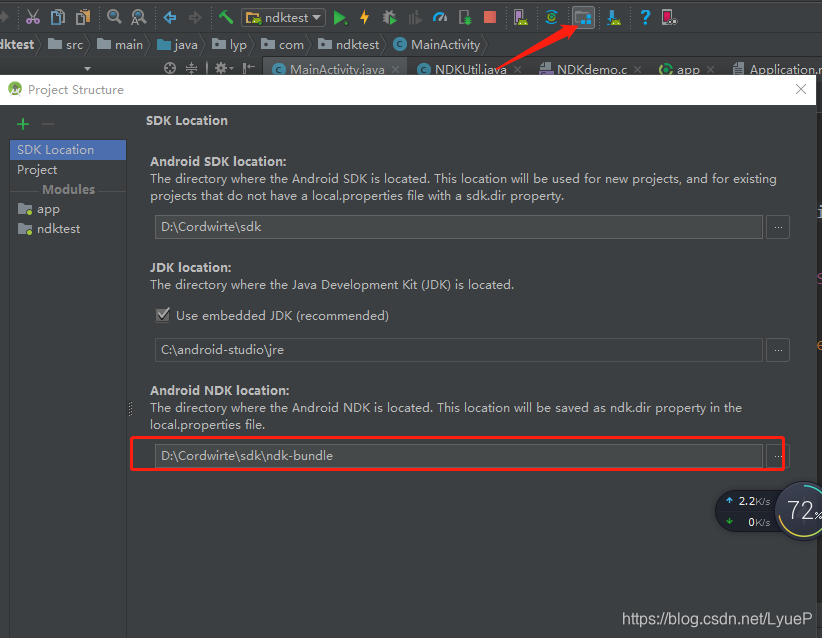822x638 pixels.
Task: Navigate Back with blue left arrow
Action: [170, 18]
